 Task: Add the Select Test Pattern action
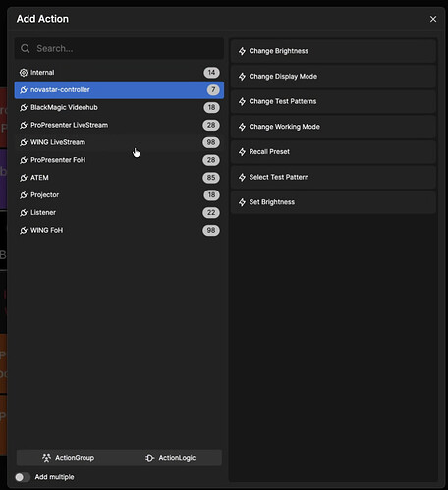(333, 178)
